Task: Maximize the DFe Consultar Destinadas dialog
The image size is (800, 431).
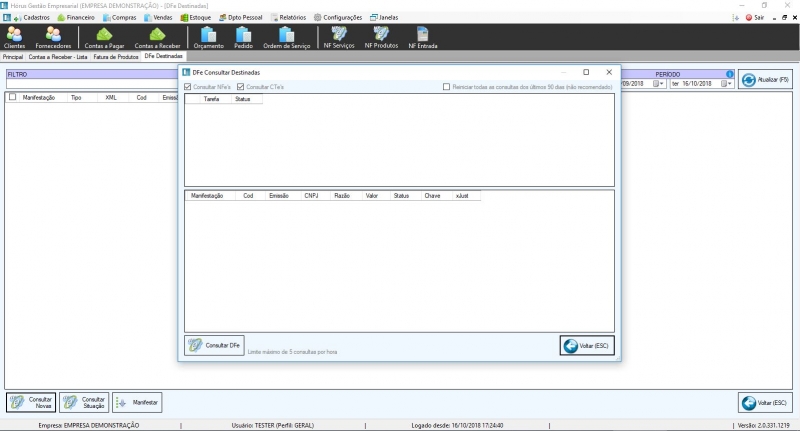Action: [586, 72]
